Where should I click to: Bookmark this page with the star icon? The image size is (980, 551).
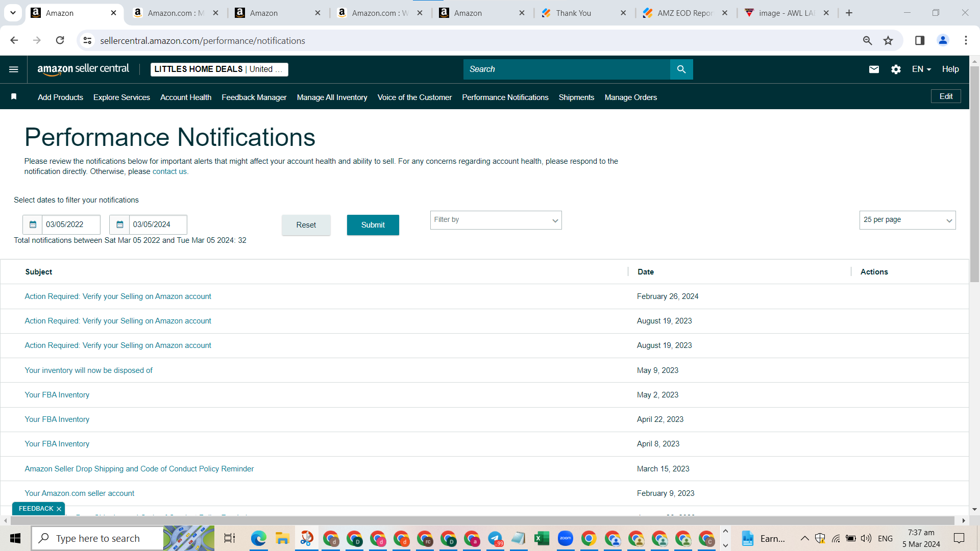pyautogui.click(x=888, y=40)
